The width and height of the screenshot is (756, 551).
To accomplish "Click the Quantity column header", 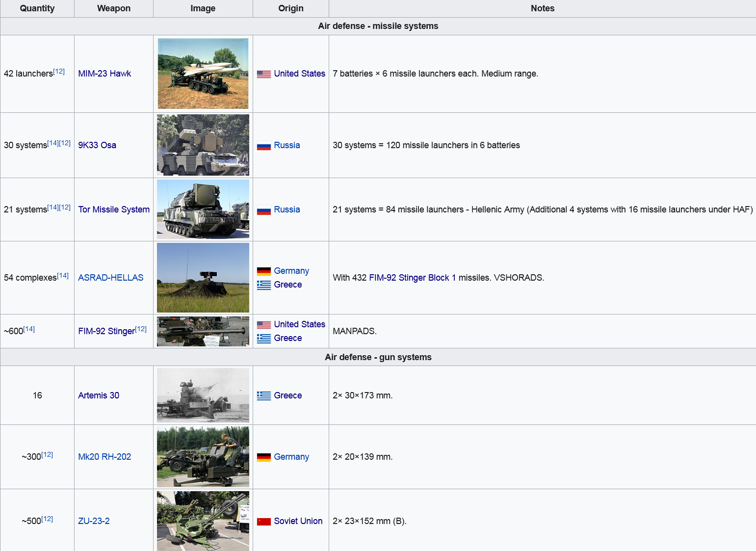I will 37,8.
